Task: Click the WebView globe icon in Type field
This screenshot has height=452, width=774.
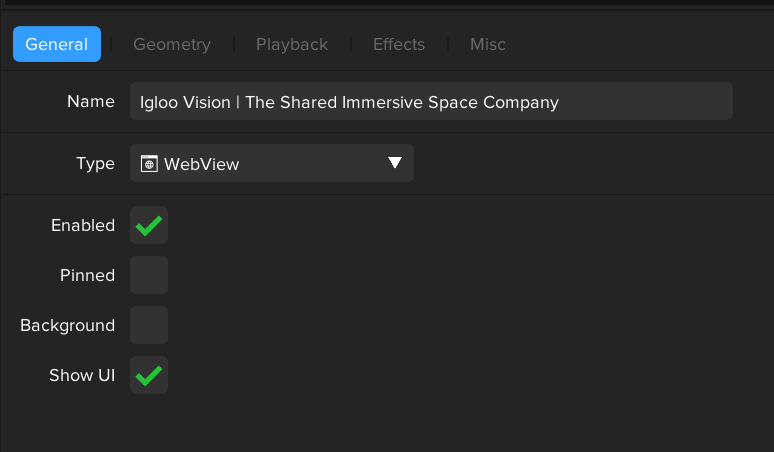Action: click(x=149, y=164)
